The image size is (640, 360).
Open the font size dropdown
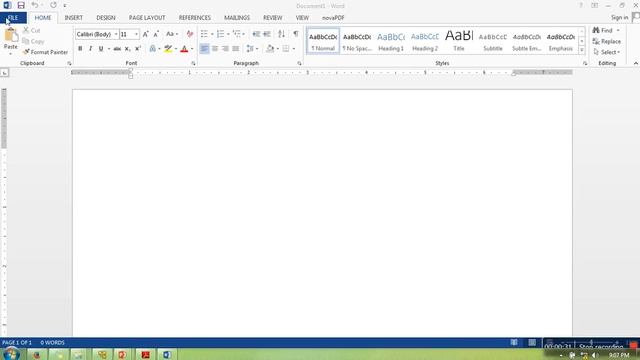[136, 34]
